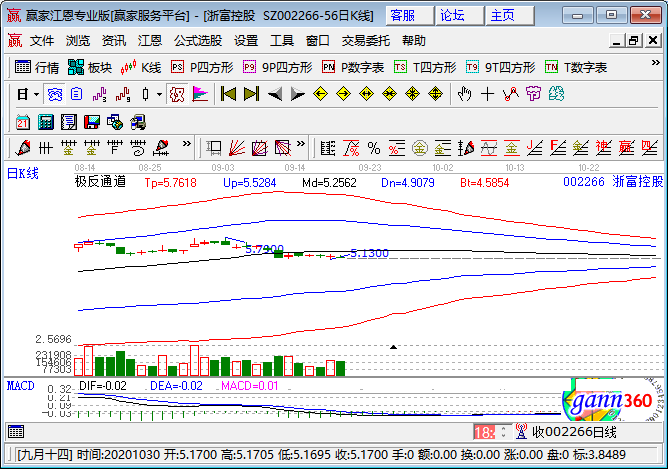668x469 pixels.
Task: Expand the main toolbar overflow chevron
Action: (x=655, y=63)
